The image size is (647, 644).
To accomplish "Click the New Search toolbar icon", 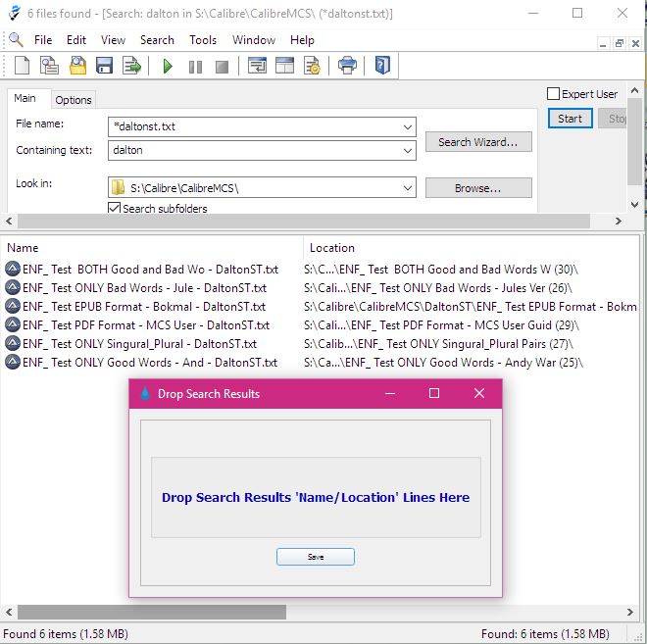I will point(22,66).
